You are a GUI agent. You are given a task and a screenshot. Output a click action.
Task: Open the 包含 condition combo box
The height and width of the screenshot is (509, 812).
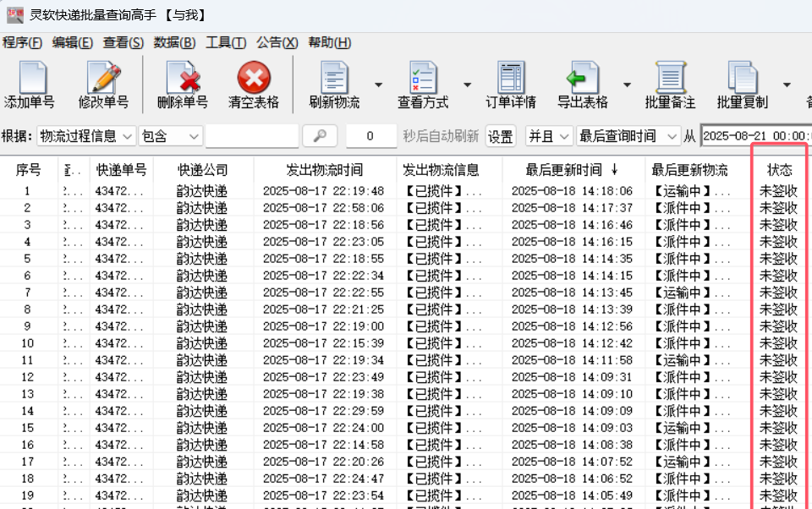(x=170, y=136)
